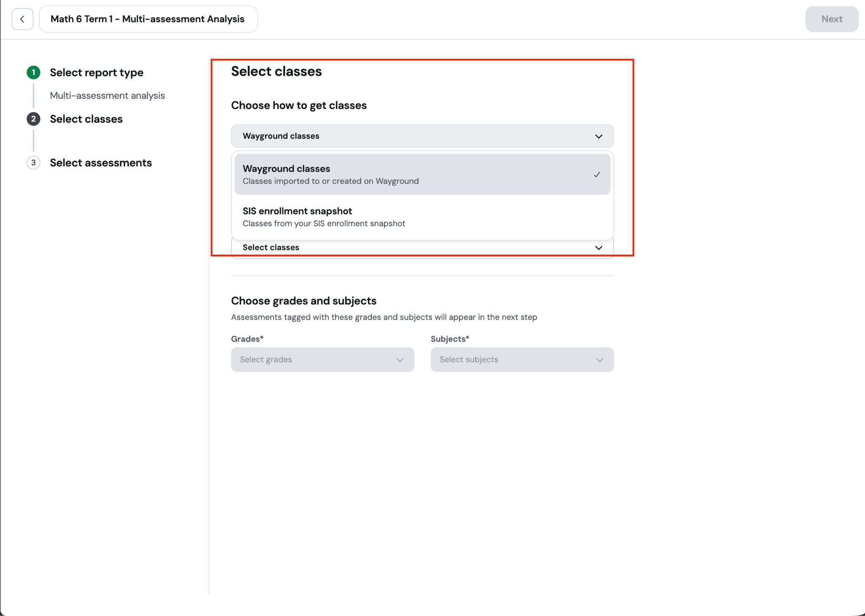
Task: Click the chevron on Select classes dropdown
Action: point(598,248)
